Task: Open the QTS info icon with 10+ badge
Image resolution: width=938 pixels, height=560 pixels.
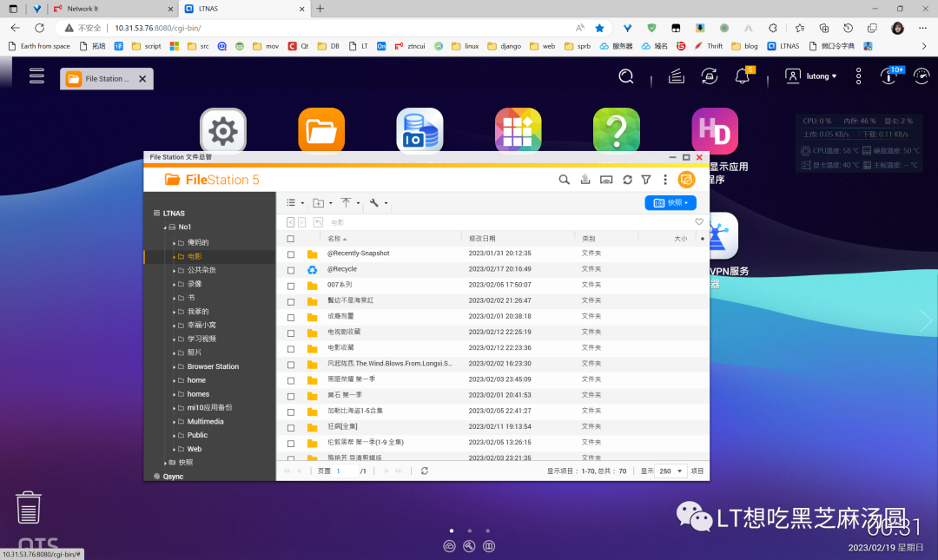Action: pos(889,76)
